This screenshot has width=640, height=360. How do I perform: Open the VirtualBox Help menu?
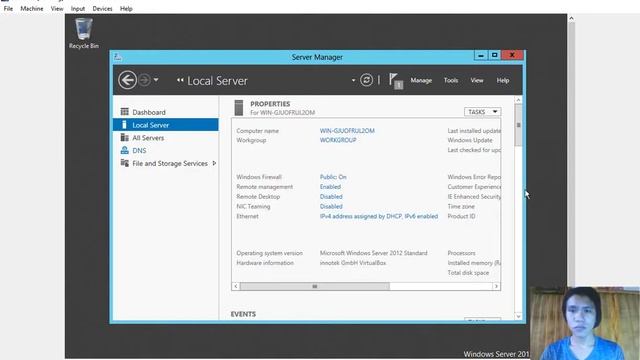tap(126, 9)
